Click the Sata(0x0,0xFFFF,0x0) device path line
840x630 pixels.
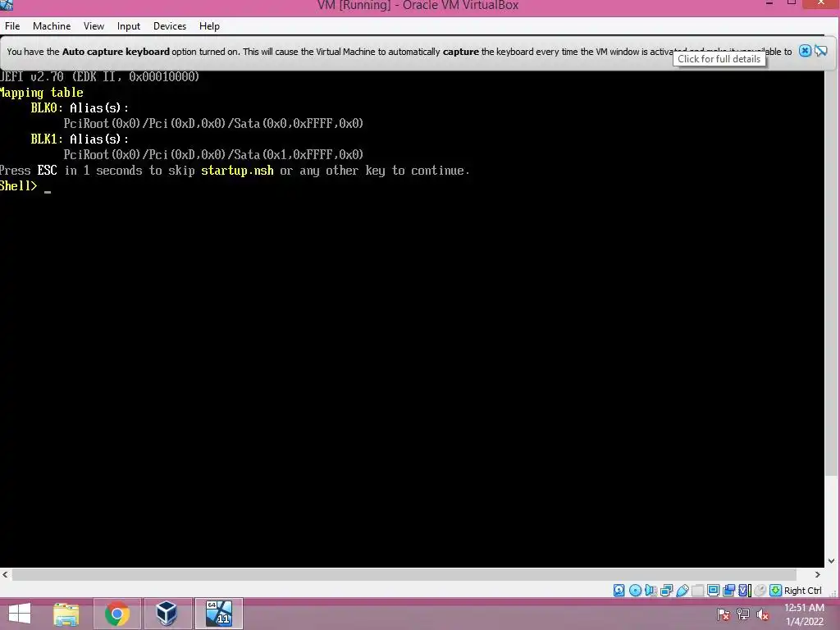tap(213, 124)
